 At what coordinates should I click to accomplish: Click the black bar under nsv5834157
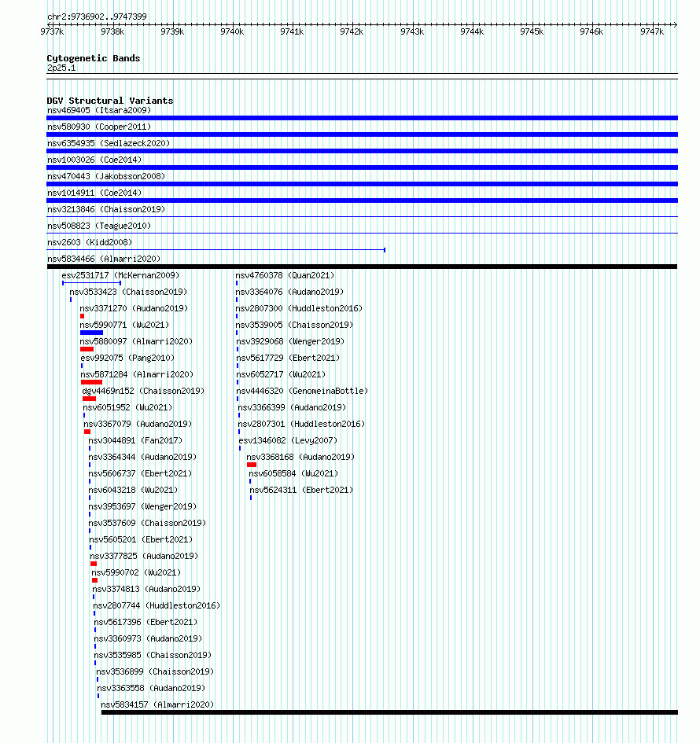click(x=389, y=712)
